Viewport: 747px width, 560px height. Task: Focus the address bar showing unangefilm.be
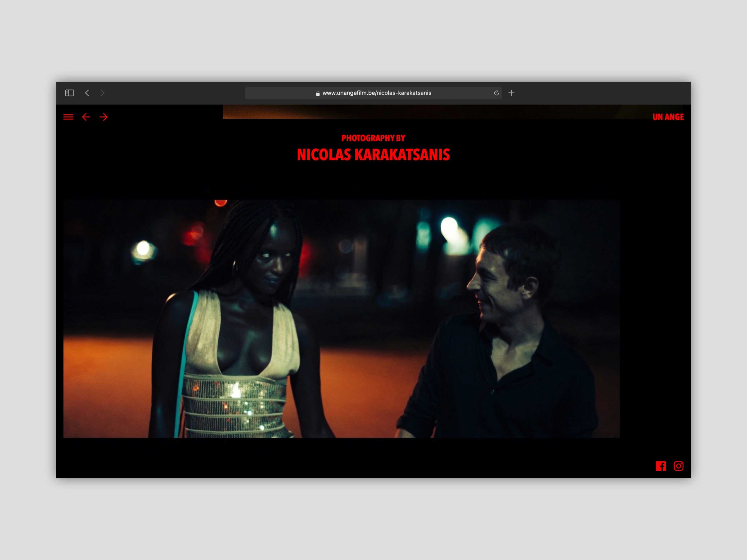coord(373,93)
